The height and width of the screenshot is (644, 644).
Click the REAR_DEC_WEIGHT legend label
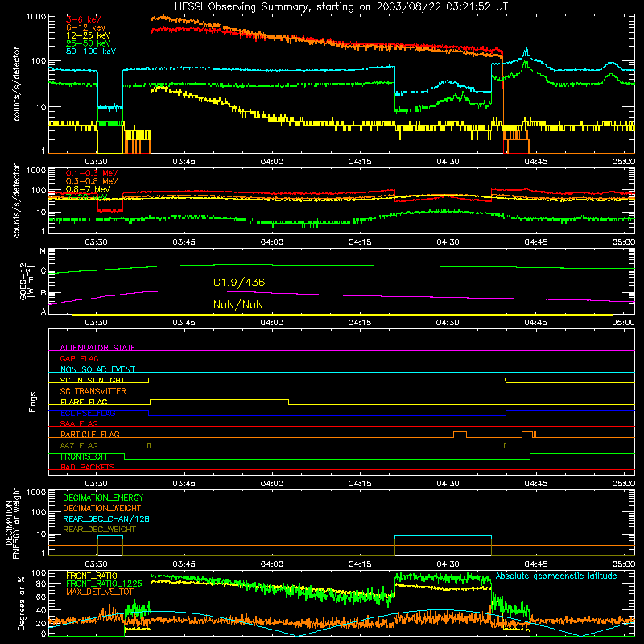point(99,530)
